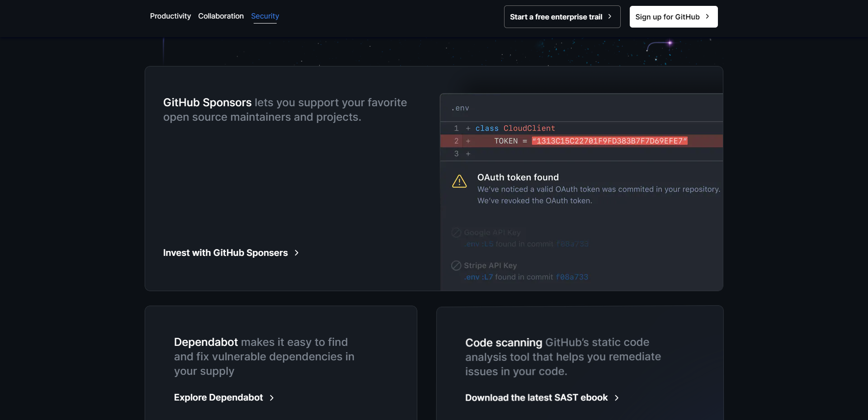868x420 pixels.
Task: Click arrow next to SAST ebook link
Action: point(617,398)
